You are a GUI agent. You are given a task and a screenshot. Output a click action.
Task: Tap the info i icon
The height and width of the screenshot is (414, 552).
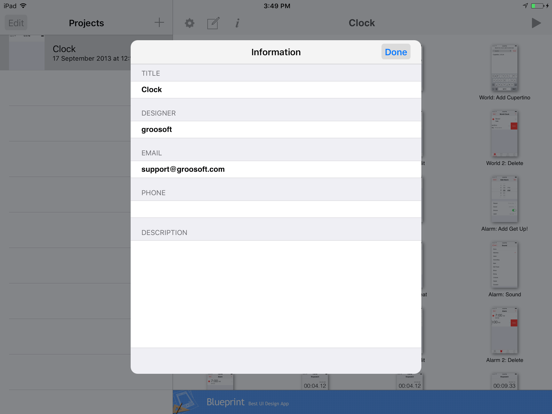pyautogui.click(x=237, y=23)
